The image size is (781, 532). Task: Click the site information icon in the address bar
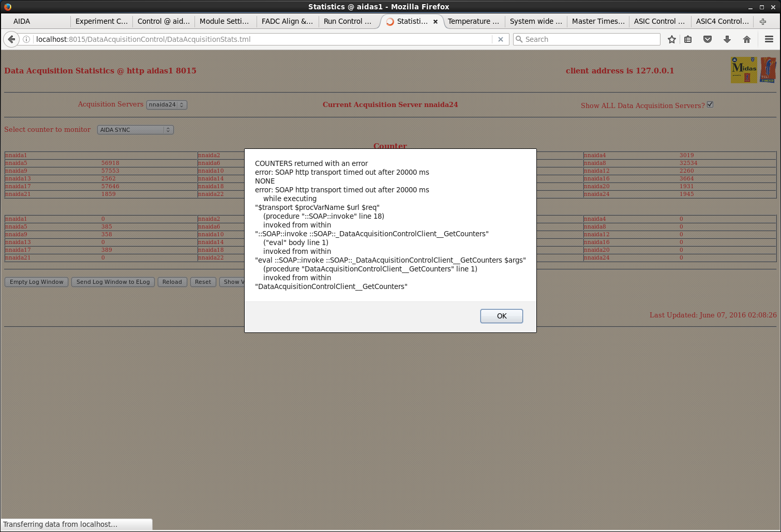pos(26,39)
